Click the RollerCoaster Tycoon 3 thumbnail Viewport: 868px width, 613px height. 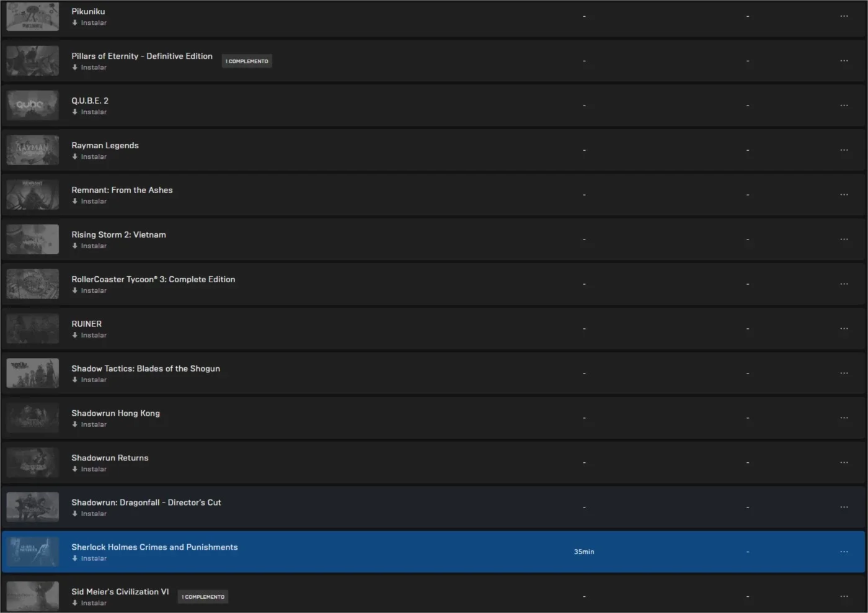(x=32, y=284)
